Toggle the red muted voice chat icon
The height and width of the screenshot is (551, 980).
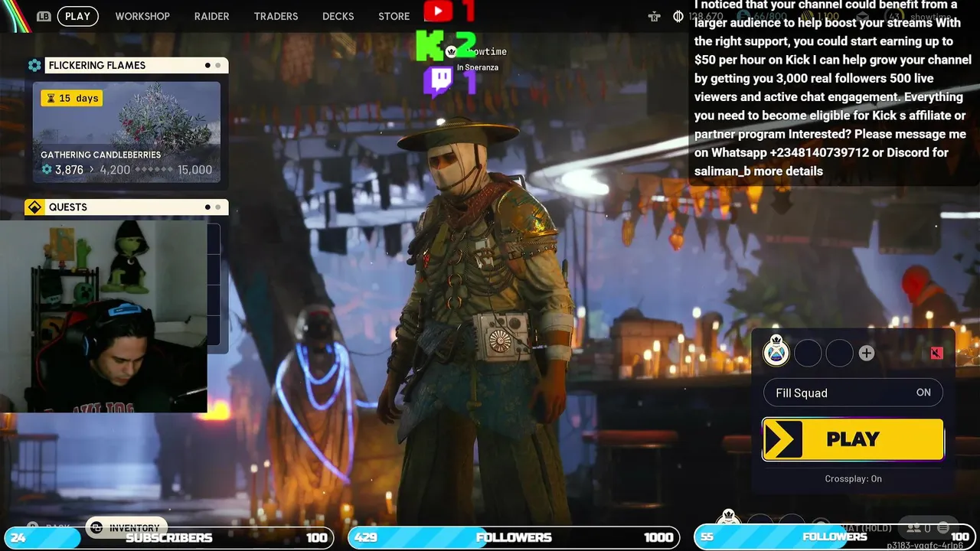coord(936,353)
